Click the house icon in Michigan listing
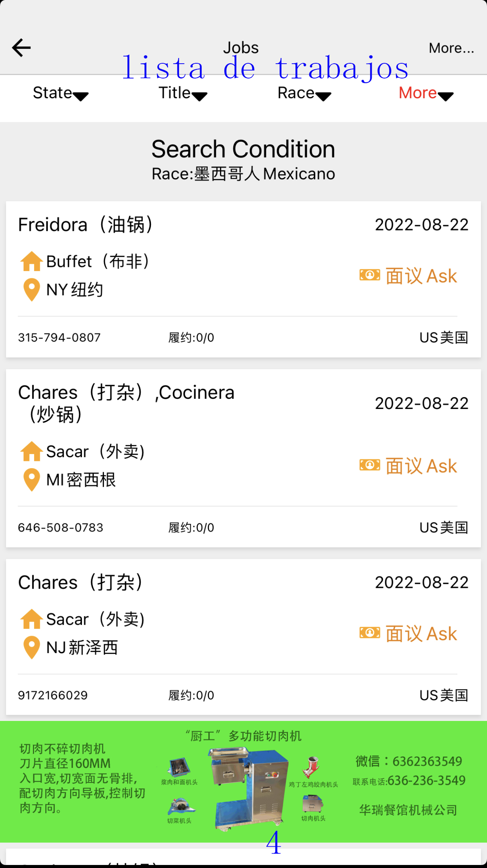 pyautogui.click(x=31, y=451)
